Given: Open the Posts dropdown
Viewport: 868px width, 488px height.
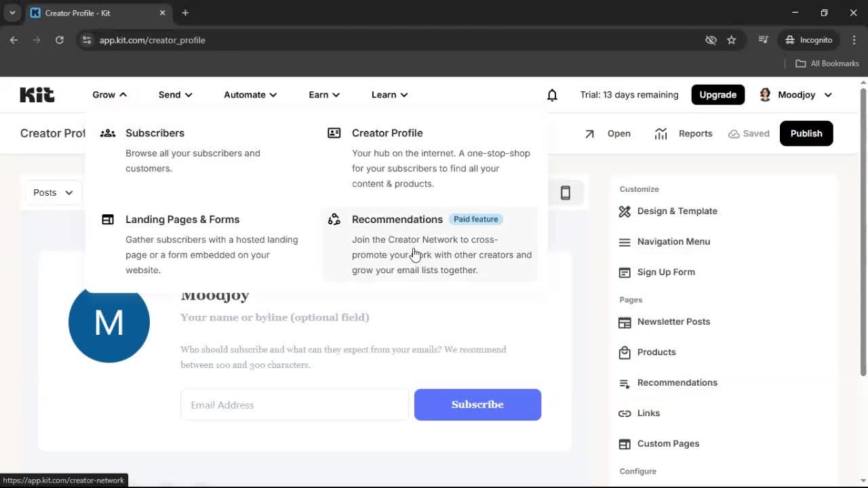Looking at the screenshot, I should pyautogui.click(x=52, y=192).
